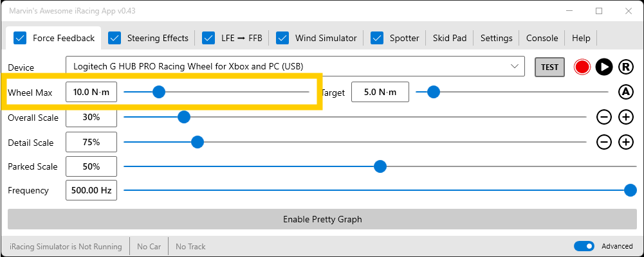Viewport: 644px width, 257px height.
Task: Click the red record button
Action: coord(582,67)
